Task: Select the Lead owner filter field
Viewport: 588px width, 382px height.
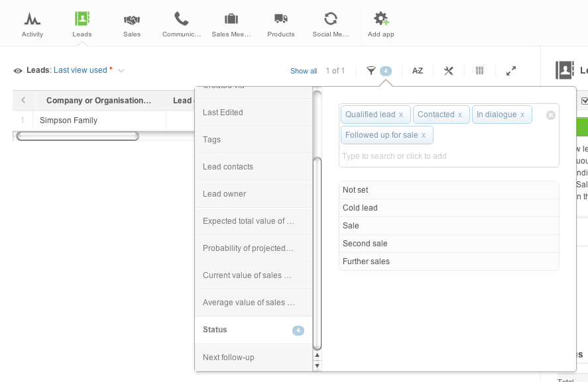Action: (x=253, y=194)
